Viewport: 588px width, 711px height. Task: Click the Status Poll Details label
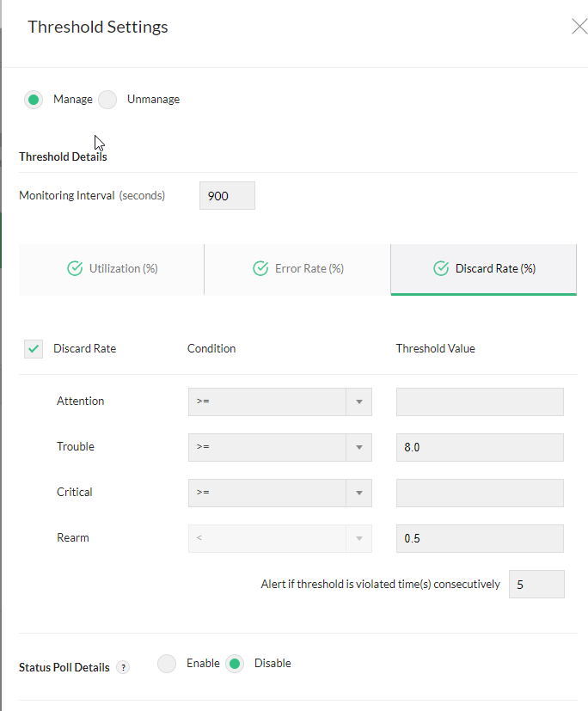coord(64,667)
